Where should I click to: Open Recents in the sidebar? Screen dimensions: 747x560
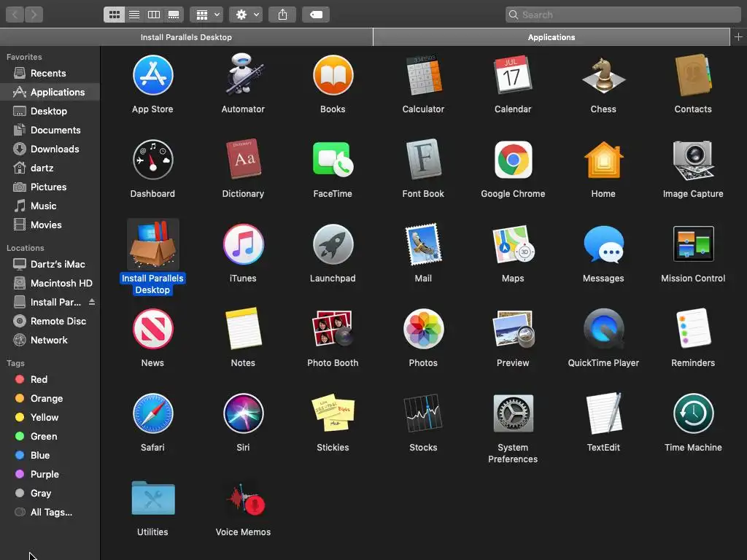tap(50, 74)
